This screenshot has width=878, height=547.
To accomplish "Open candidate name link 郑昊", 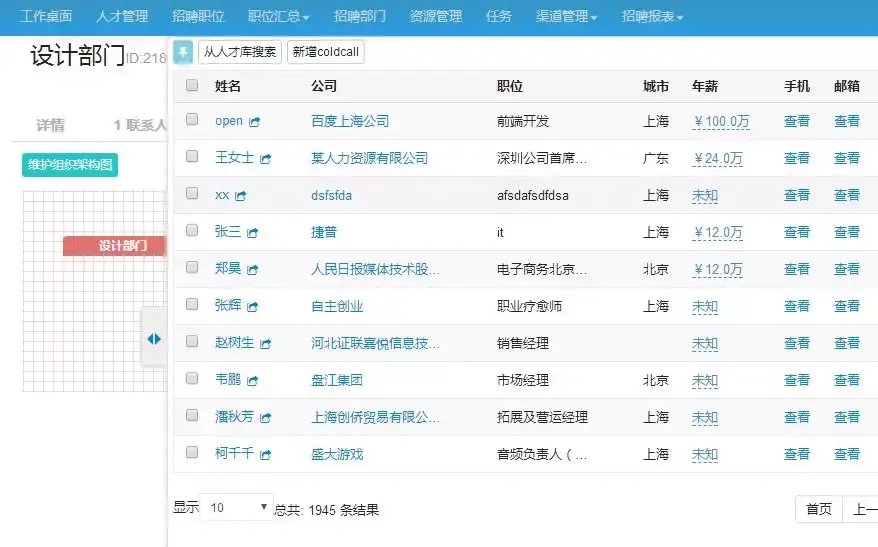I will pyautogui.click(x=228, y=269).
